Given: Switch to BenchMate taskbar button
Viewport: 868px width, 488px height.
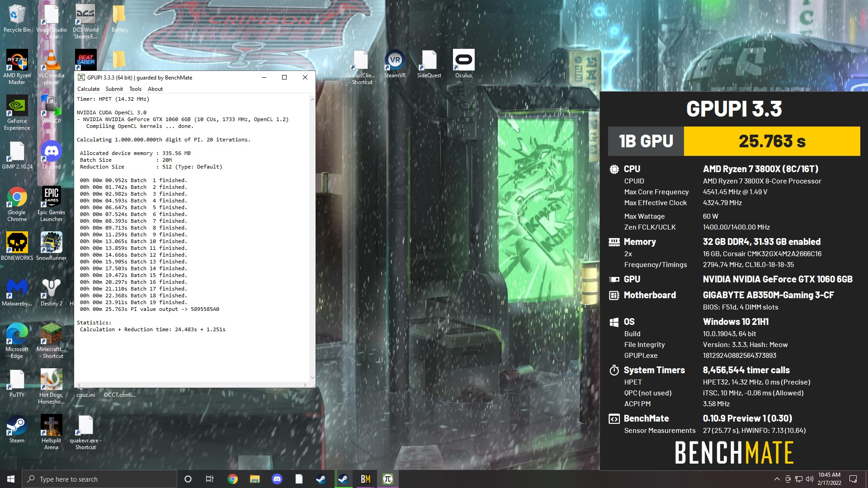Looking at the screenshot, I should coord(365,479).
